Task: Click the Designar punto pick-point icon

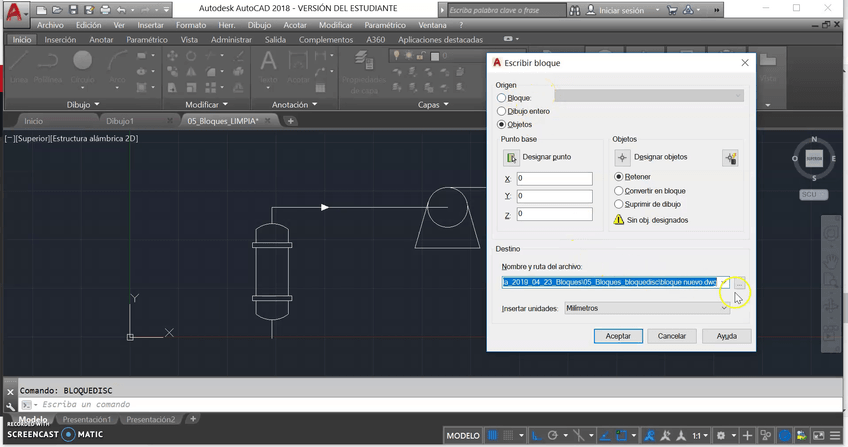Action: (511, 158)
